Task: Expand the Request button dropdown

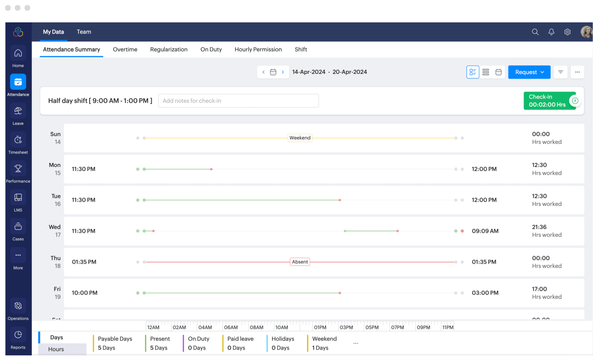Action: [x=543, y=72]
